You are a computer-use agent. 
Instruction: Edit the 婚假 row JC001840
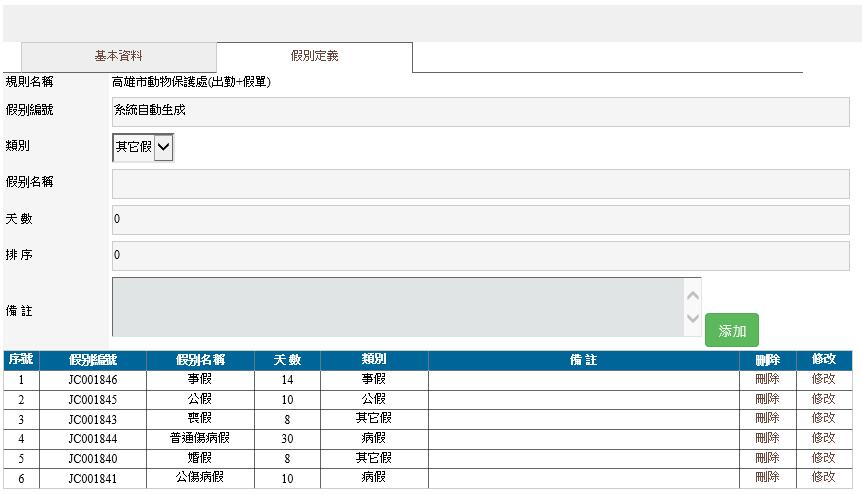point(823,457)
